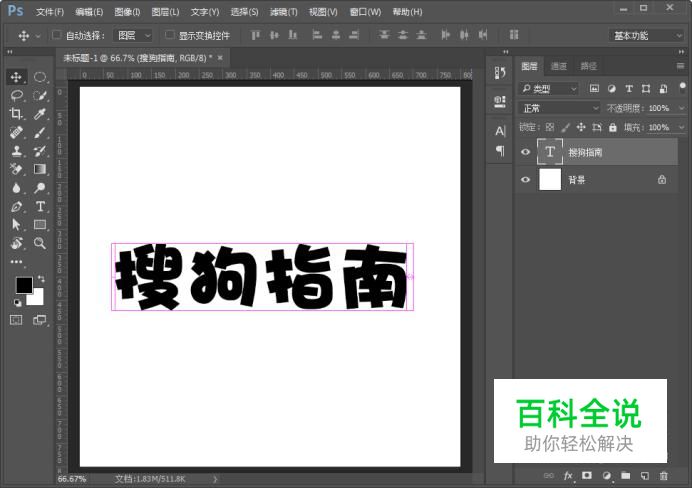This screenshot has width=692, height=488.
Task: Select the Clone Stamp tool
Action: [x=16, y=151]
